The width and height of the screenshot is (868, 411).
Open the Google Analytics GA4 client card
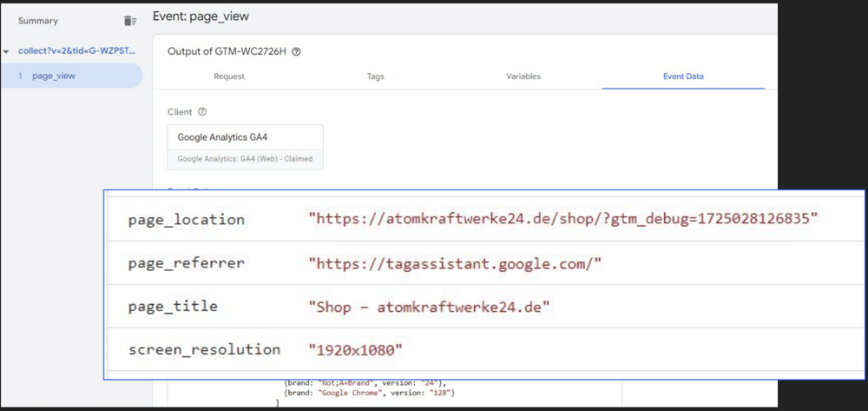click(245, 146)
